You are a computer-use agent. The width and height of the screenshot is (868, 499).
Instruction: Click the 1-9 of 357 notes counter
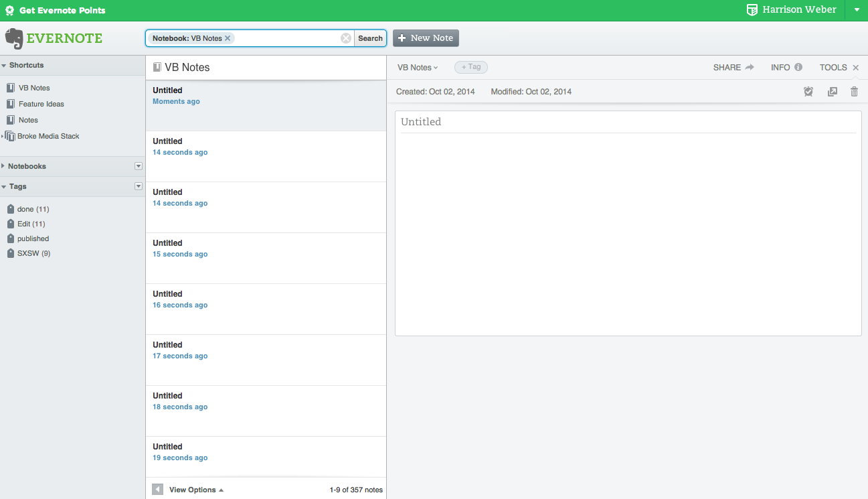356,490
